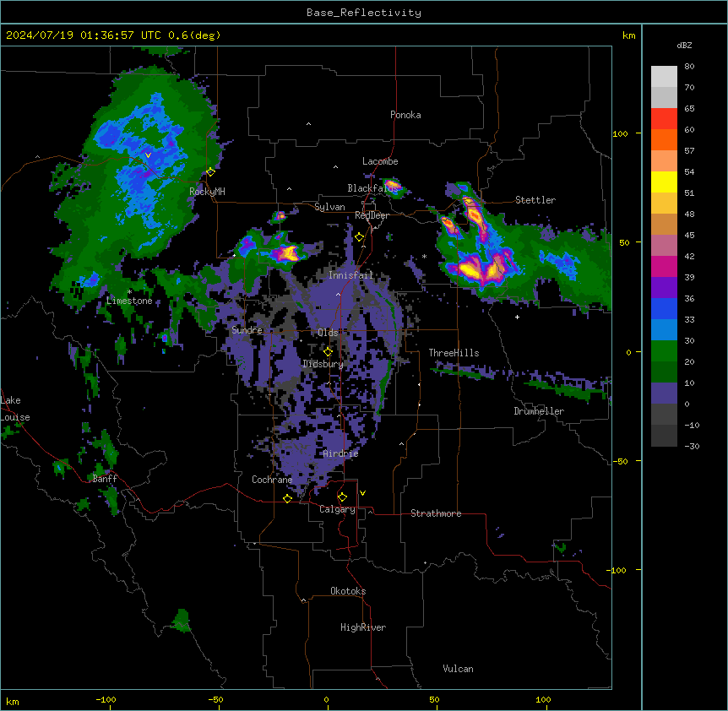Click the Innisfail city label

[350, 275]
